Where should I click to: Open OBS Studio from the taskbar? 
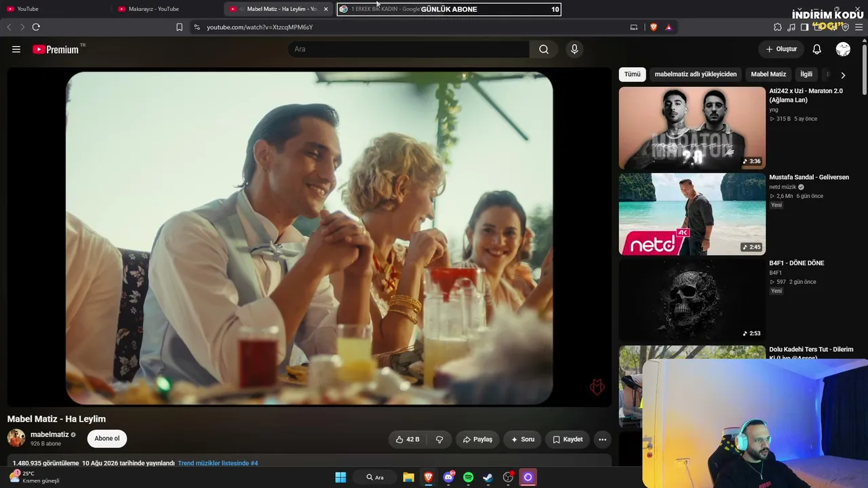pyautogui.click(x=508, y=477)
